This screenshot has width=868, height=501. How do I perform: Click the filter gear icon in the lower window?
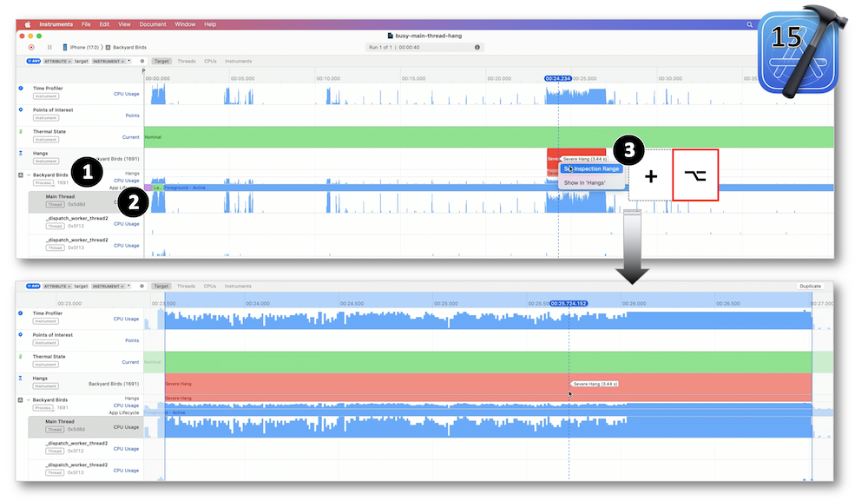[x=141, y=287]
